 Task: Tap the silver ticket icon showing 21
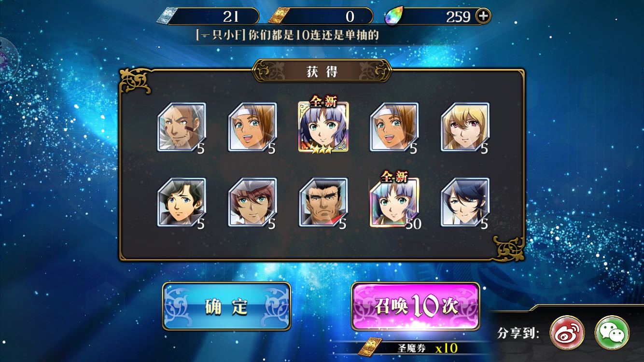point(168,16)
